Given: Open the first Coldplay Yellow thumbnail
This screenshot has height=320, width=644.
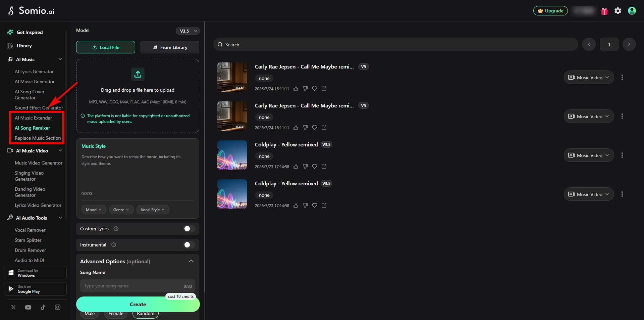Looking at the screenshot, I should tap(232, 155).
